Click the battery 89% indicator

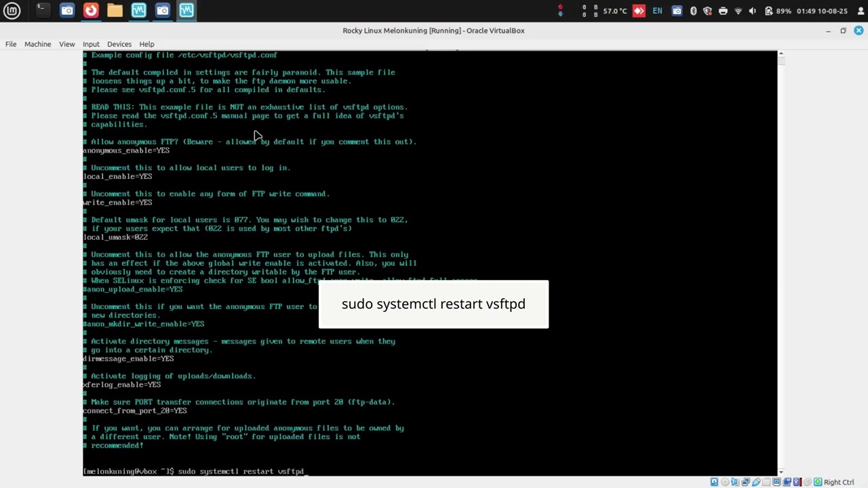click(778, 11)
